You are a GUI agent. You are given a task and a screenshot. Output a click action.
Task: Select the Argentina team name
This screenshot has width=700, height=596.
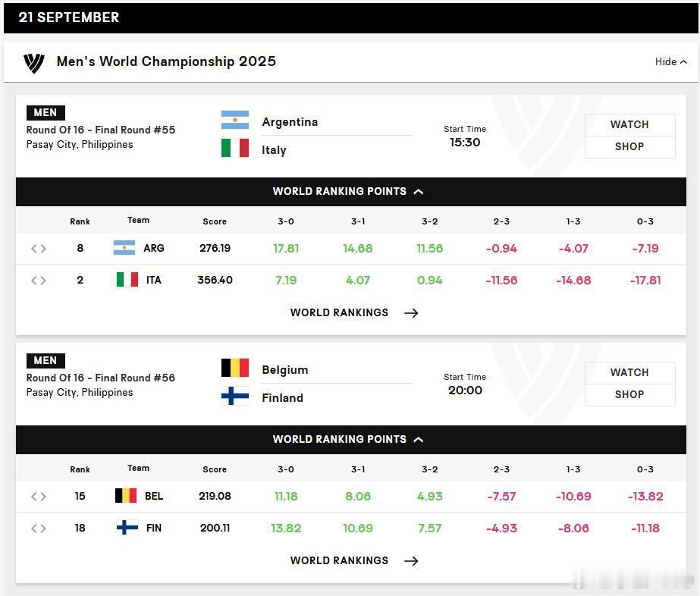290,122
